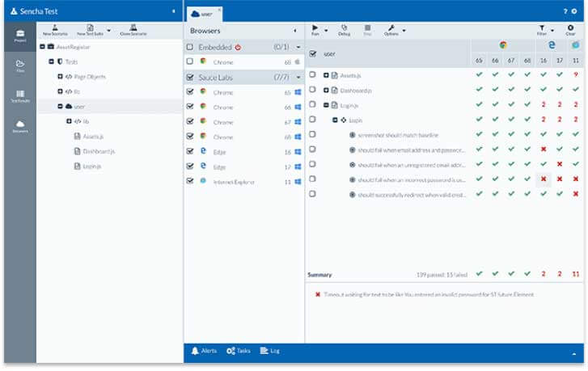Select the Tests node in project tree
588x371 pixels.
[x=71, y=61]
